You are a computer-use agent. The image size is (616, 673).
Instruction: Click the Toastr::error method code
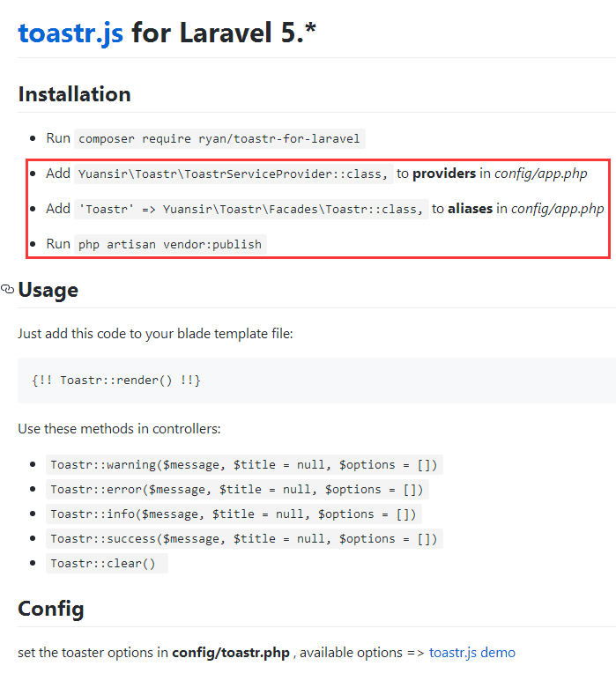click(x=237, y=489)
